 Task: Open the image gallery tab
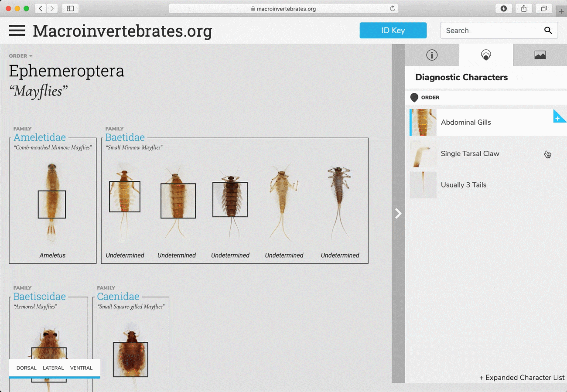(540, 55)
